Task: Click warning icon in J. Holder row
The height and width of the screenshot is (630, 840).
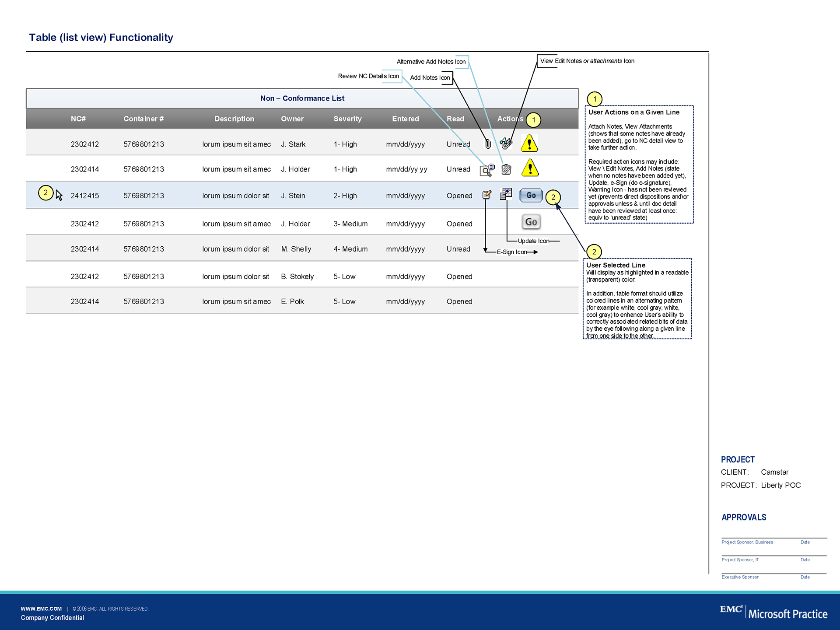Action: (530, 168)
